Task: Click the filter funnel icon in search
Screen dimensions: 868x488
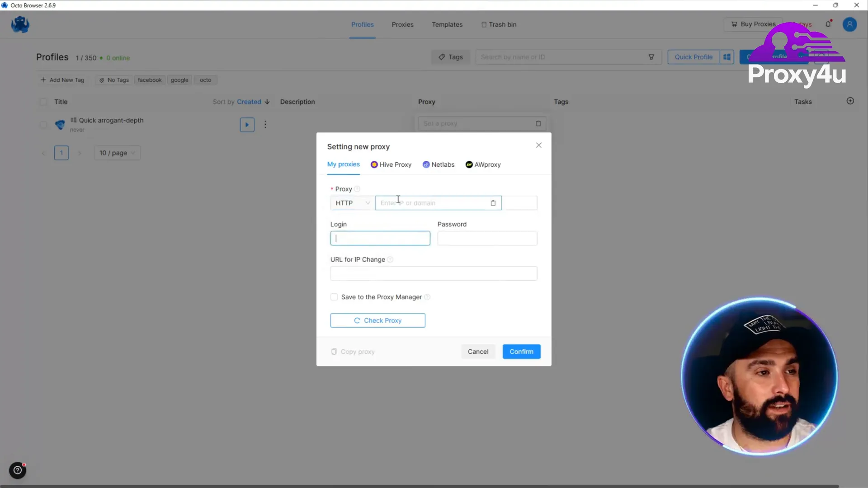Action: tap(651, 57)
